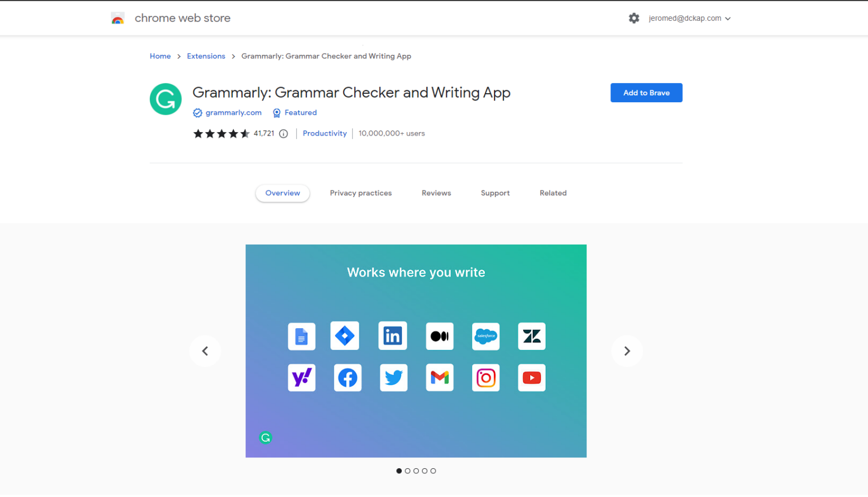Select the fifth carousel dot
Image resolution: width=868 pixels, height=497 pixels.
click(433, 471)
